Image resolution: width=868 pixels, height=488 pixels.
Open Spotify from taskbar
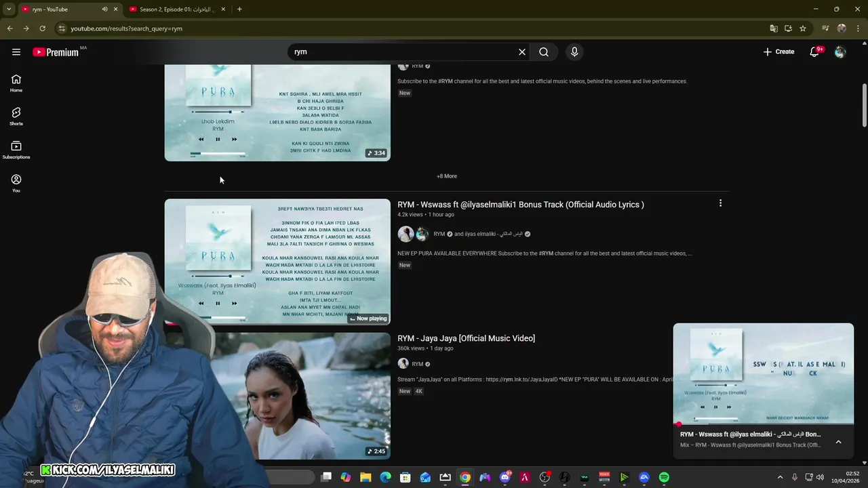point(664,477)
